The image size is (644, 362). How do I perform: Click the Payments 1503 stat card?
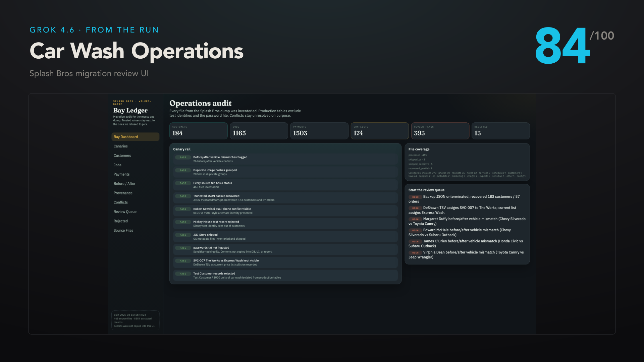(x=319, y=131)
